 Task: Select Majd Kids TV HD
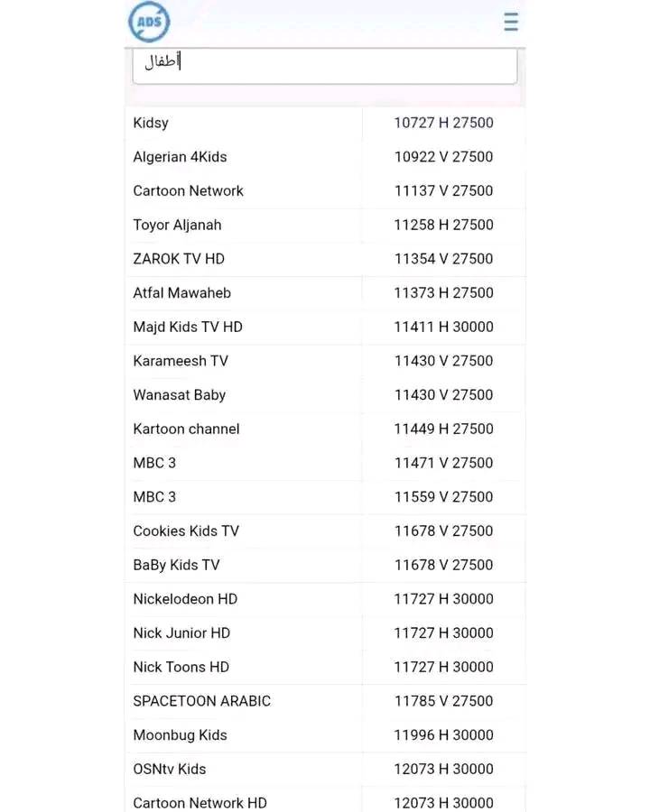point(188,327)
